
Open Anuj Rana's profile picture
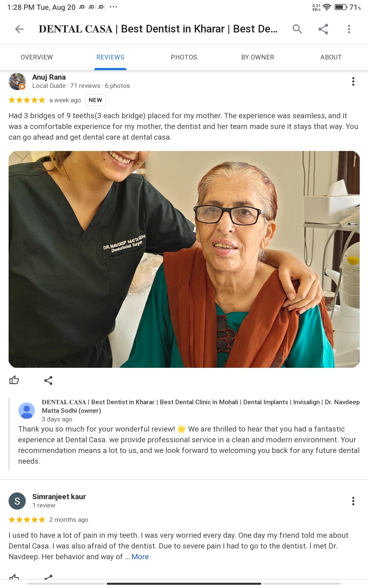[17, 81]
